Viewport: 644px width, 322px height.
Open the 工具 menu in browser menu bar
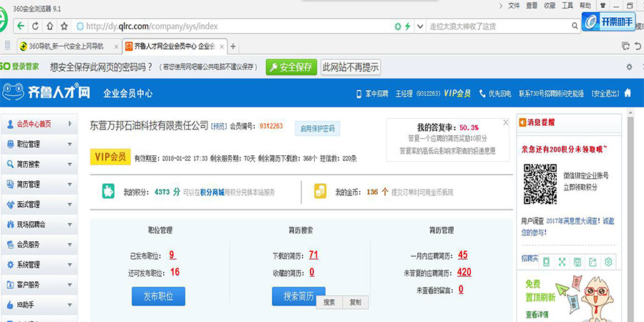567,5
